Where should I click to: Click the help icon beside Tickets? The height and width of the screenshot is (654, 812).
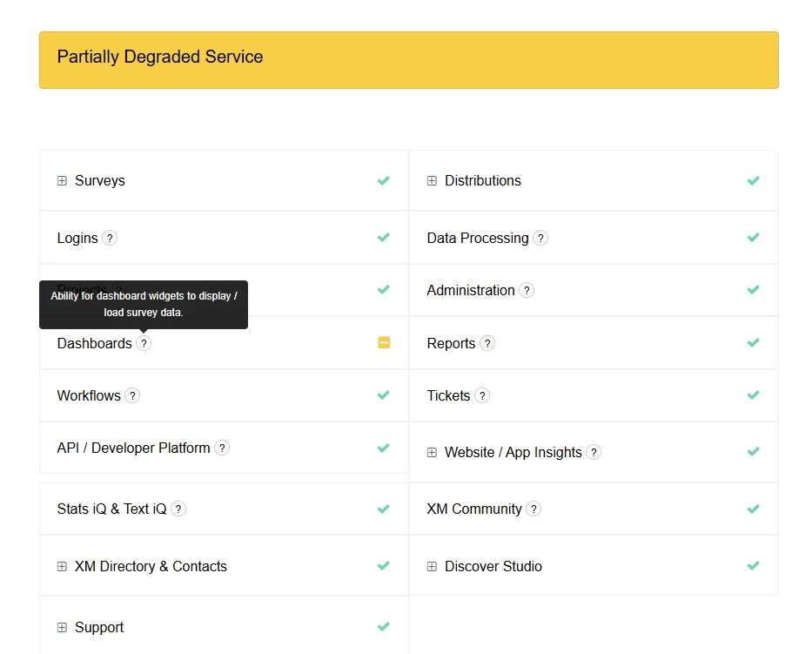(482, 396)
